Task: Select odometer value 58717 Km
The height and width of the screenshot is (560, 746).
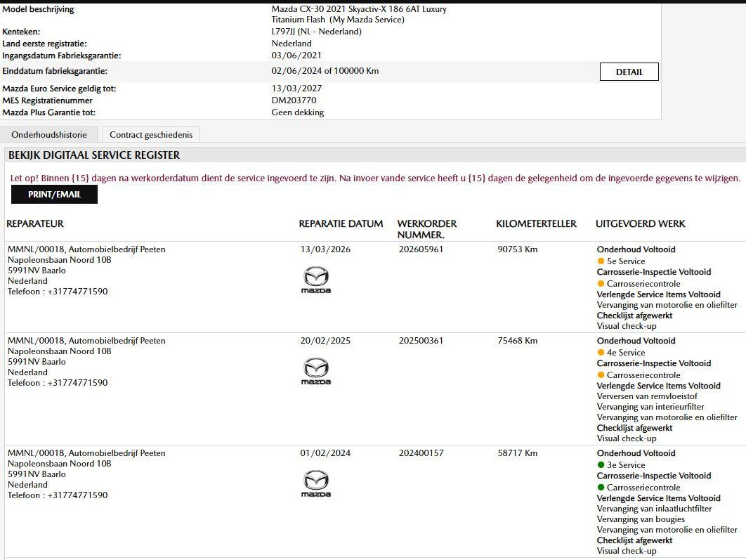Action: (518, 453)
